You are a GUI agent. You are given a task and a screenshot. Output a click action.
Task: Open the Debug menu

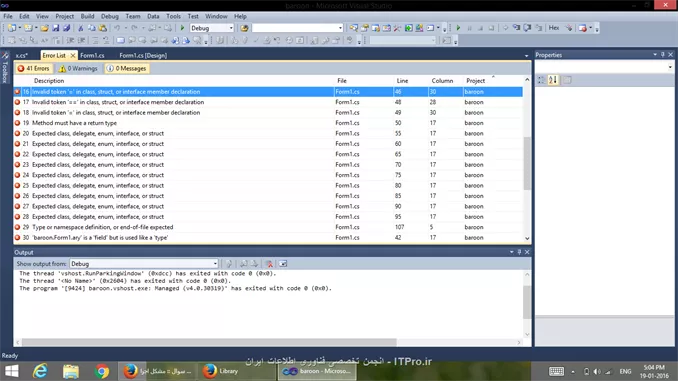tap(110, 16)
